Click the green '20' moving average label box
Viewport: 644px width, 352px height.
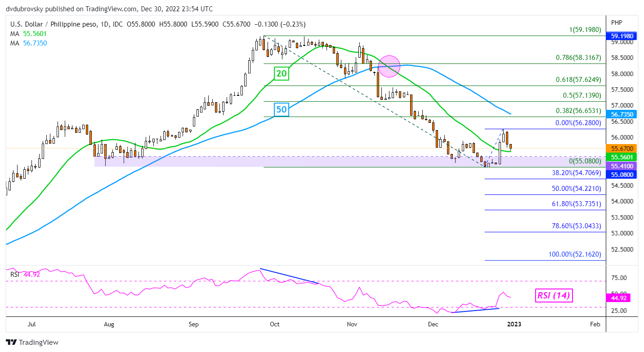coord(282,74)
